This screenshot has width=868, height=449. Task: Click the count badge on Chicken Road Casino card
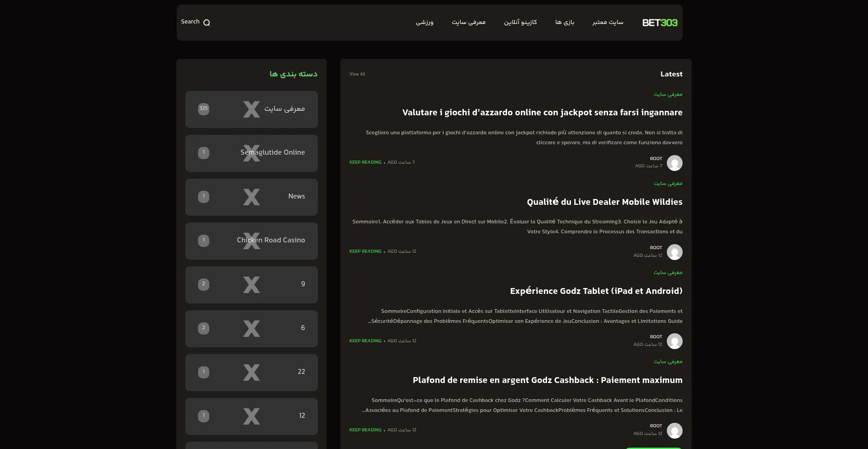pos(203,241)
